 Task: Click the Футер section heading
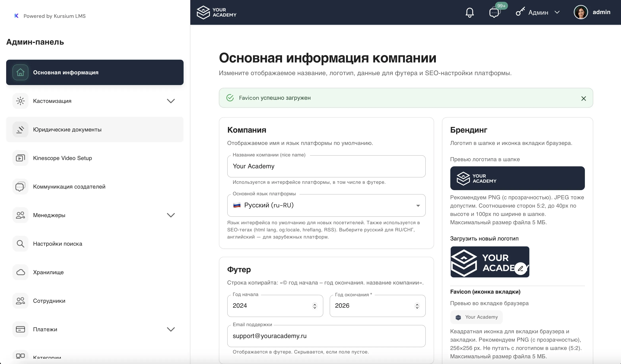[x=239, y=269]
